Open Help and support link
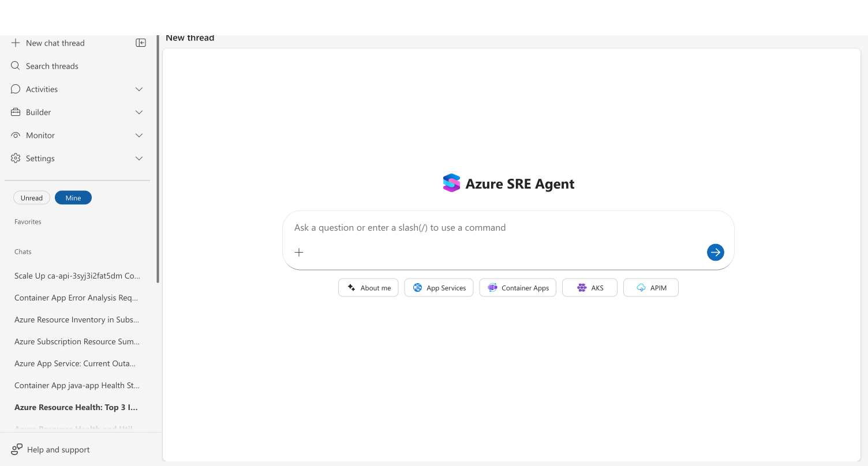 pyautogui.click(x=58, y=449)
